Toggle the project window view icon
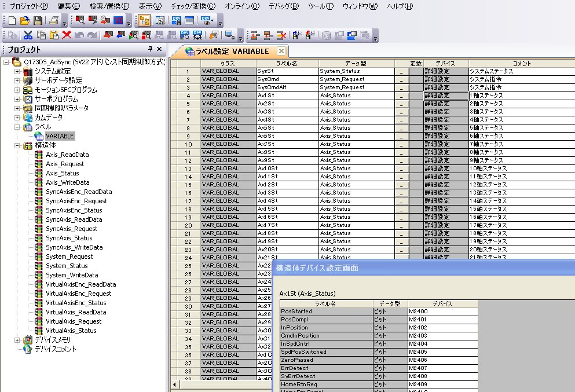The height and width of the screenshot is (392, 575). pyautogui.click(x=144, y=21)
